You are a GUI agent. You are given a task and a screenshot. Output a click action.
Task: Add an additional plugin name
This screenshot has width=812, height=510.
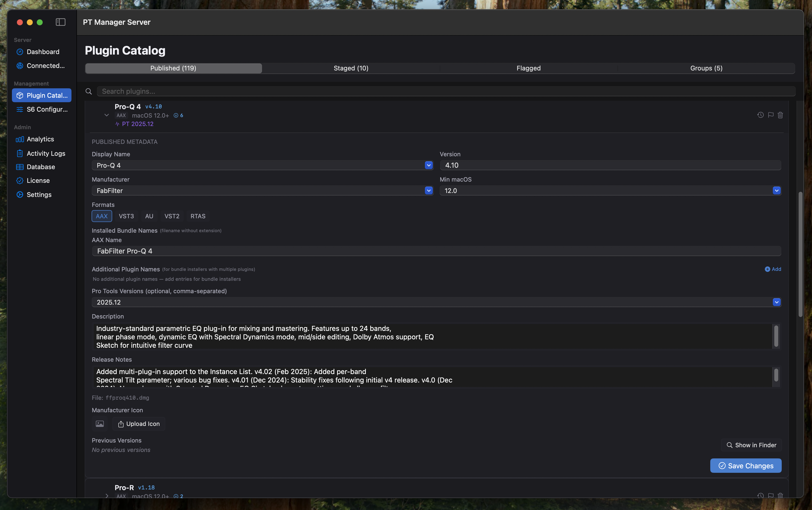(x=773, y=269)
